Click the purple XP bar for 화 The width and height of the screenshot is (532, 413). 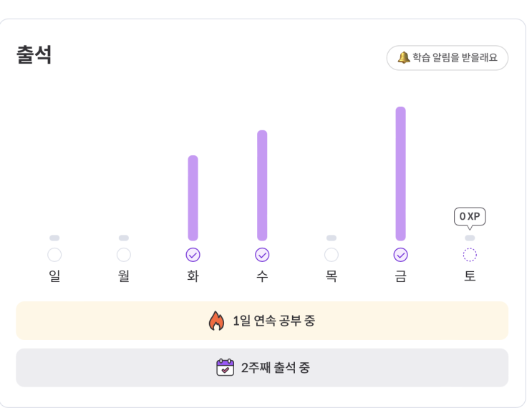point(193,198)
